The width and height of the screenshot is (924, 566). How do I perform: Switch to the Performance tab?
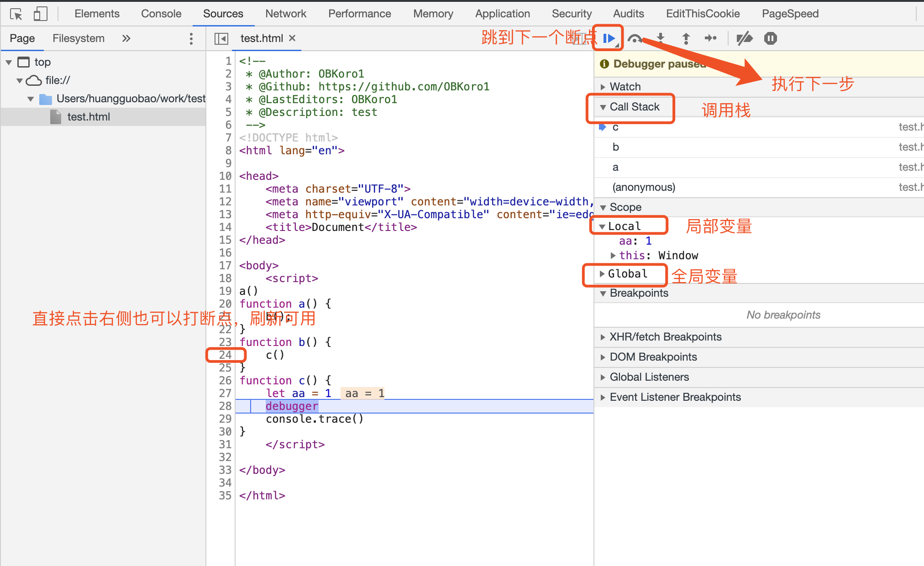pyautogui.click(x=360, y=14)
